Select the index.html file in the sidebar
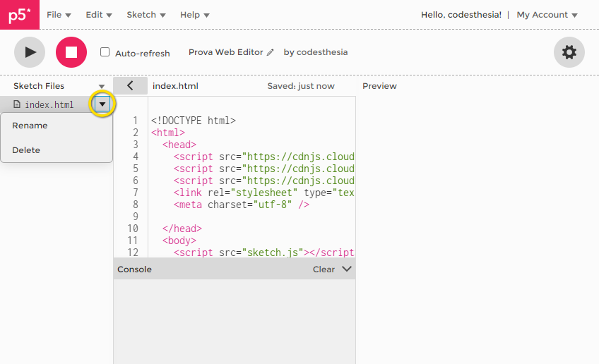599x364 pixels. coord(49,104)
